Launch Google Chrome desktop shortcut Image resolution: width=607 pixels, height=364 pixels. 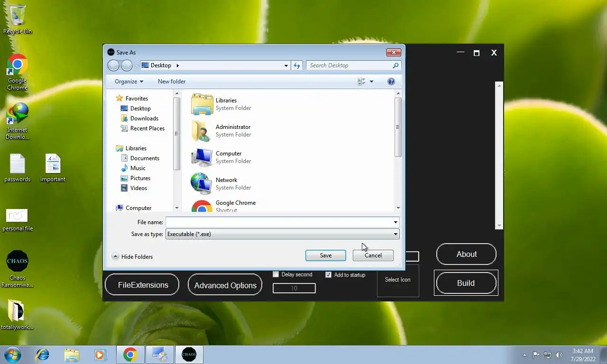(18, 72)
